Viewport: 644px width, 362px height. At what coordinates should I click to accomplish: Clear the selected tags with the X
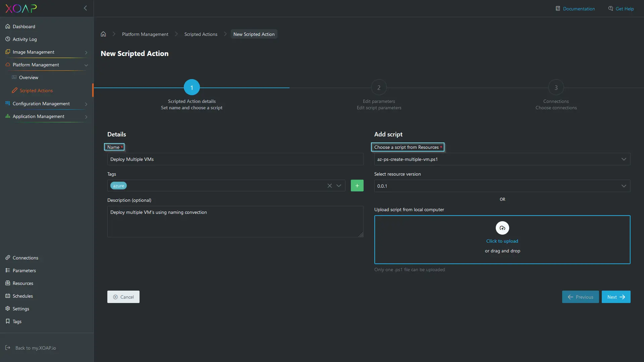coord(330,186)
